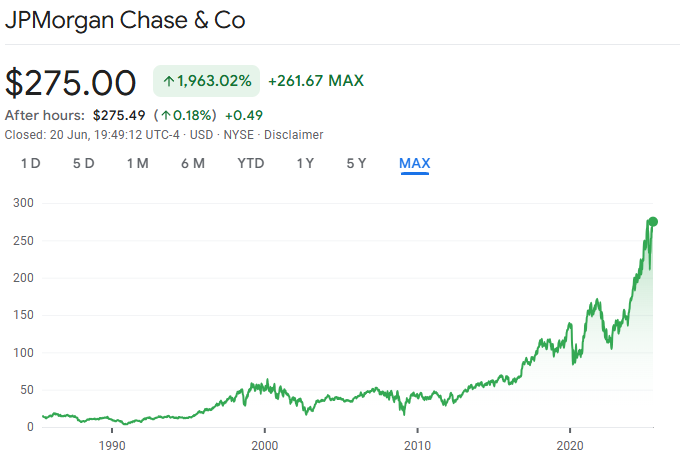Click the $275.00 main price
The height and width of the screenshot is (465, 680).
coord(71,82)
